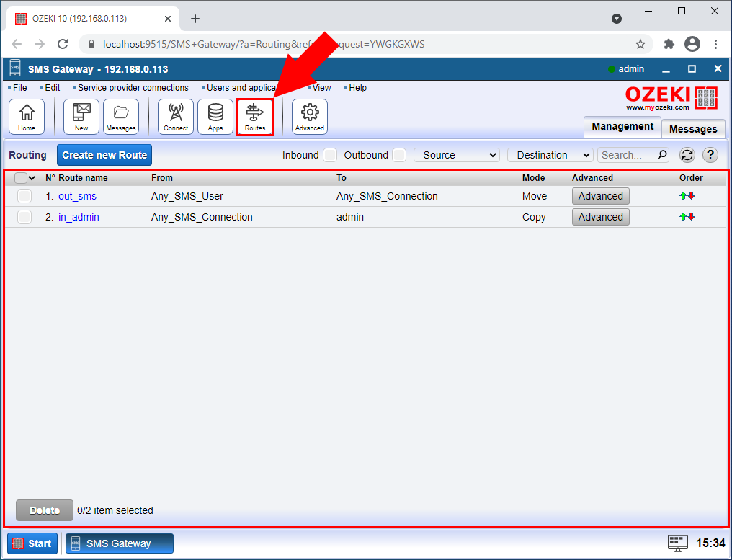The width and height of the screenshot is (732, 560).
Task: Open the help question mark icon
Action: pyautogui.click(x=710, y=155)
